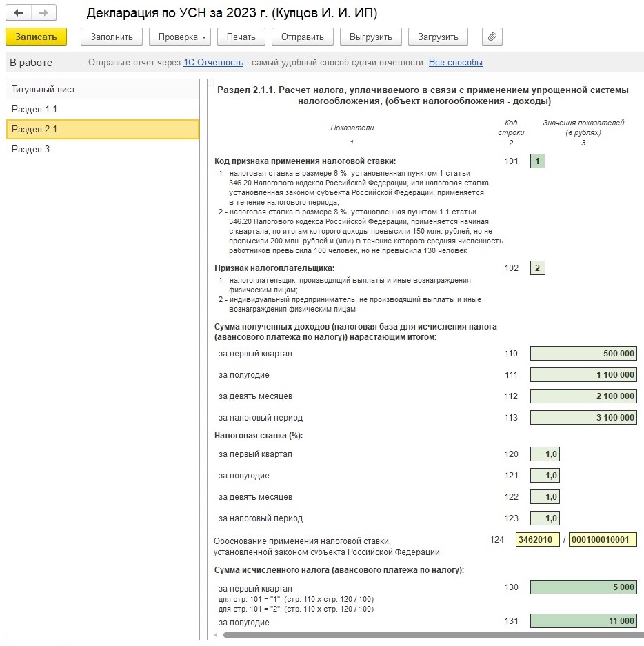Viewport: 644px width, 646px height.
Task: Follow the 1С-Отчетность link
Action: [x=213, y=63]
